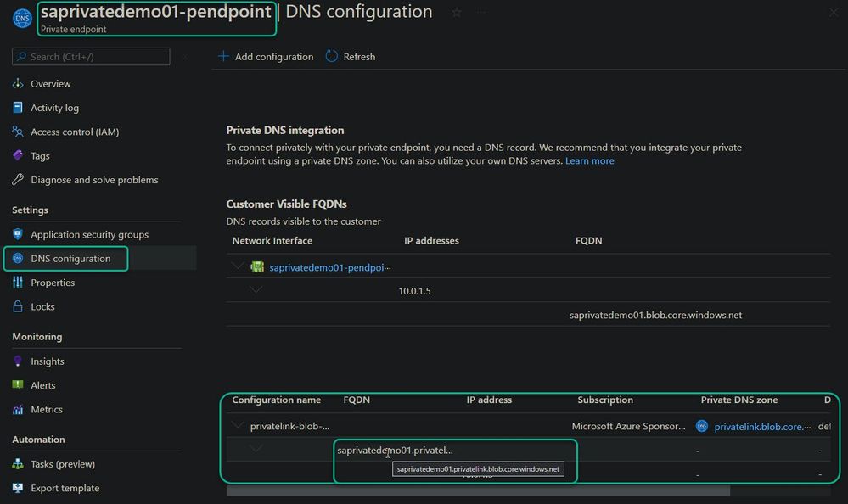Click the private DNS zone icon
This screenshot has height=504, width=848.
(702, 426)
